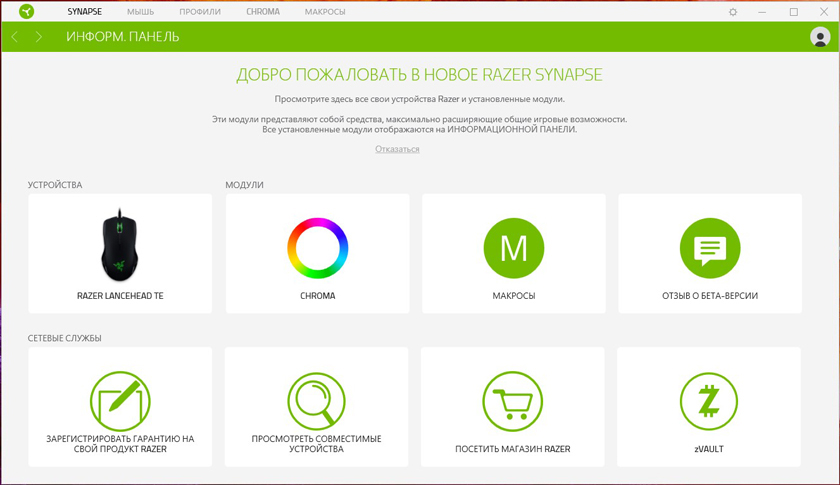Viewport: 840px width, 485px height.
Task: Click the МАКРОСЫ module card label
Action: (514, 296)
